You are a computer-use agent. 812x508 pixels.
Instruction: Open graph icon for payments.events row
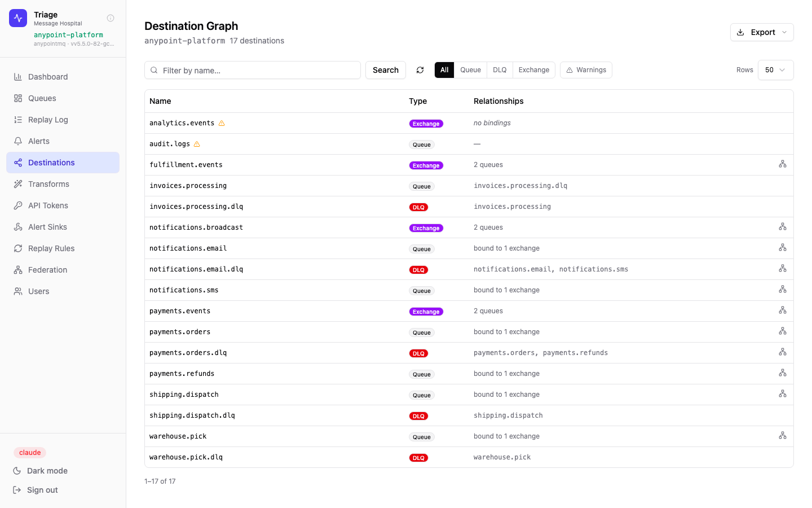click(x=783, y=310)
